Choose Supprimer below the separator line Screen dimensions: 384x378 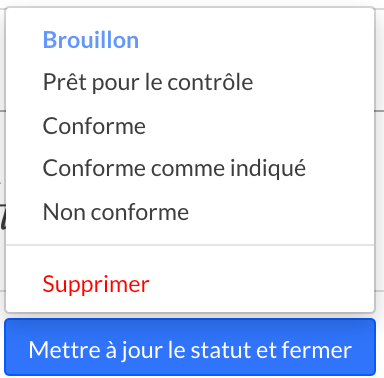(x=190, y=284)
